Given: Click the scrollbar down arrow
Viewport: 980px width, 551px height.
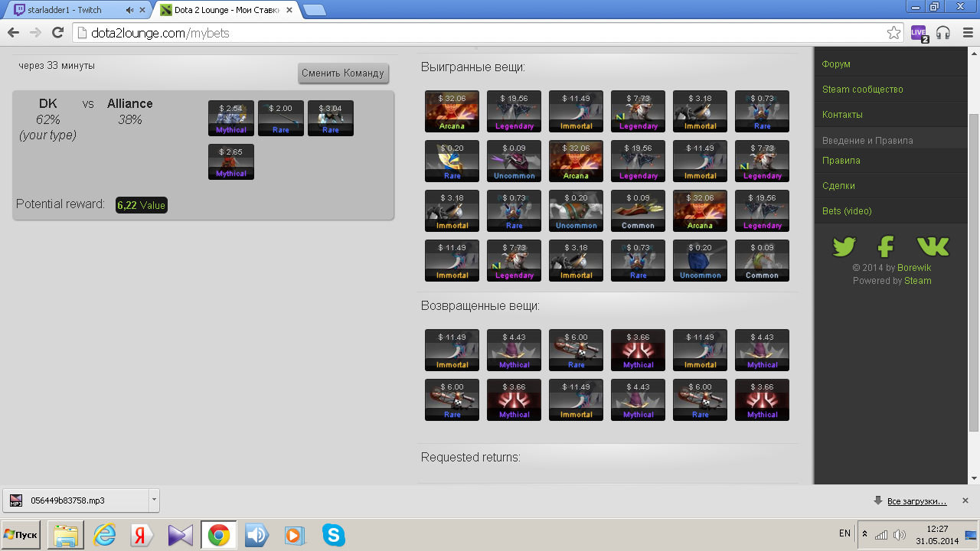Looking at the screenshot, I should [974, 478].
